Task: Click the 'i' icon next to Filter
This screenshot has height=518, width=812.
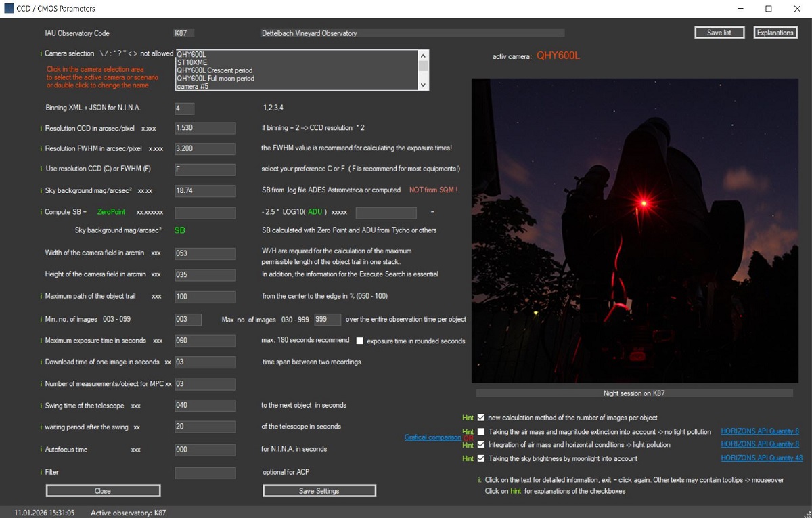Action: click(41, 472)
